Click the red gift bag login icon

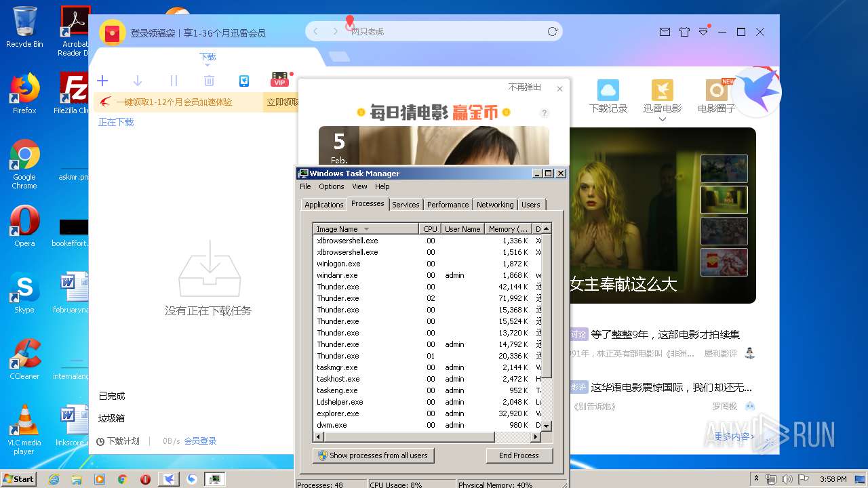click(x=113, y=33)
